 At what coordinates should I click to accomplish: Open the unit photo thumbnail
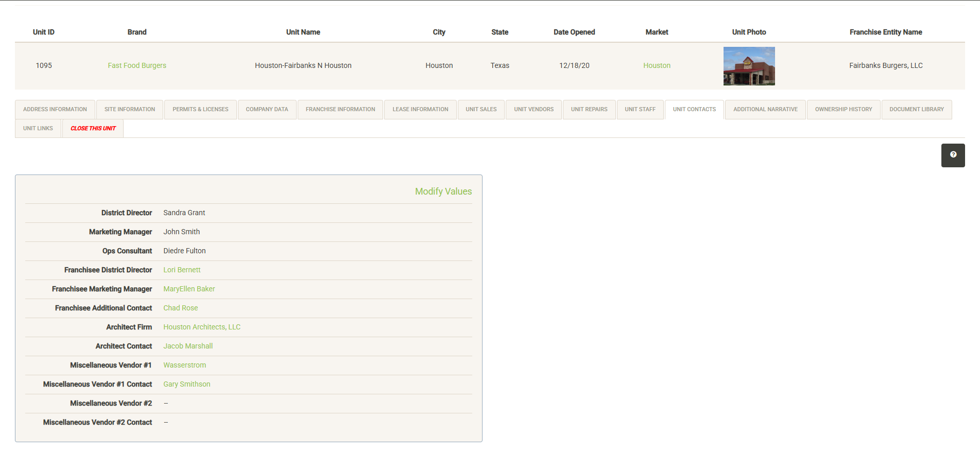749,66
